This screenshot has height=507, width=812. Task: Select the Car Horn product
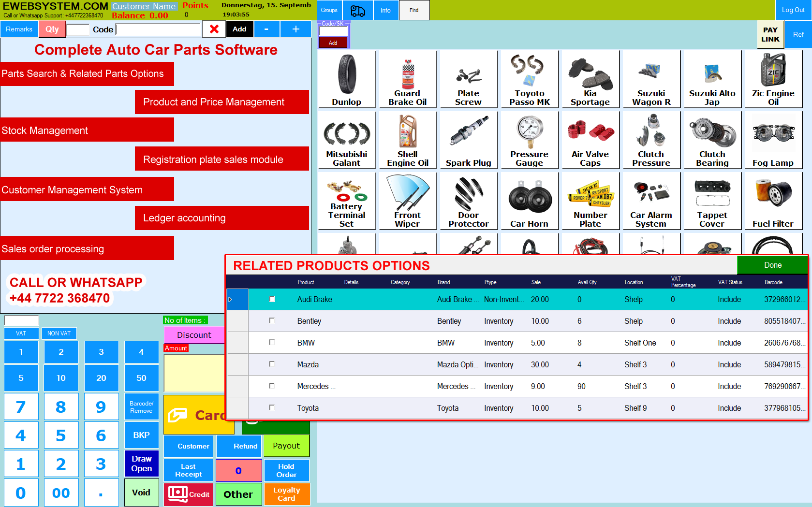pos(530,201)
